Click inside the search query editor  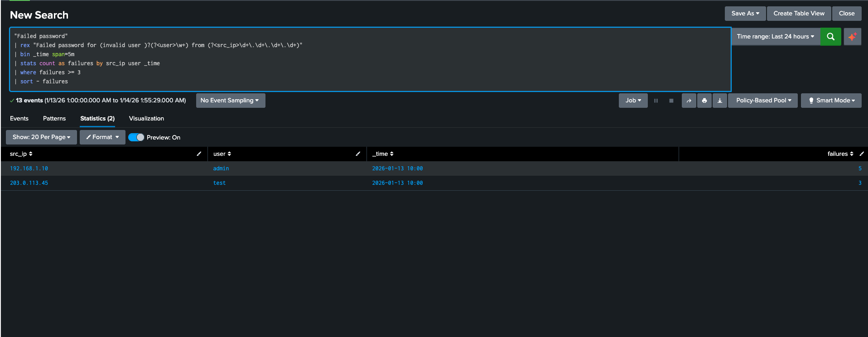click(x=370, y=59)
